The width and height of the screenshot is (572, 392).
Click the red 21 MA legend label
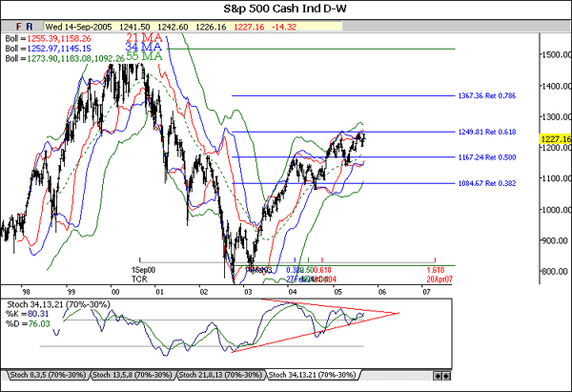click(144, 37)
